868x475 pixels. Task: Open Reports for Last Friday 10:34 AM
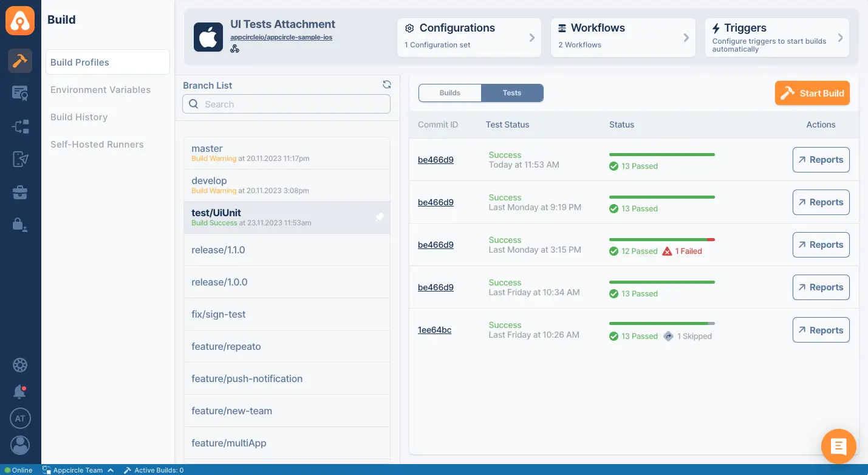click(x=821, y=287)
